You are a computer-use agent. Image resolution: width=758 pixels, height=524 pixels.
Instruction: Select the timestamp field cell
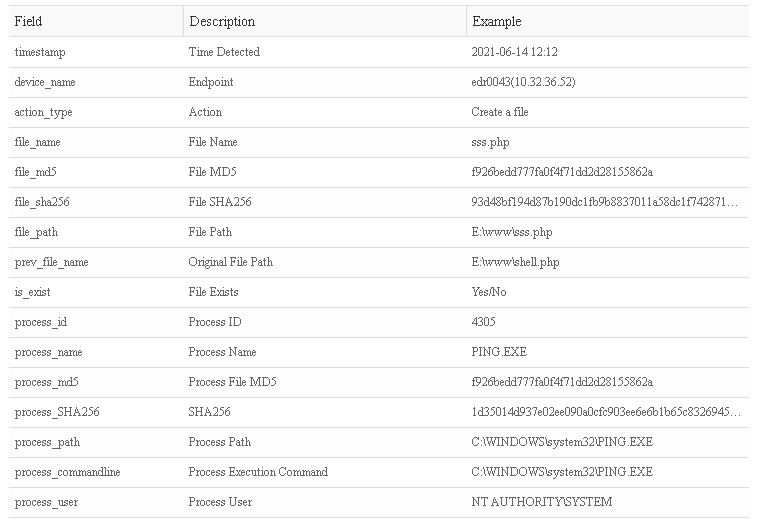point(40,52)
